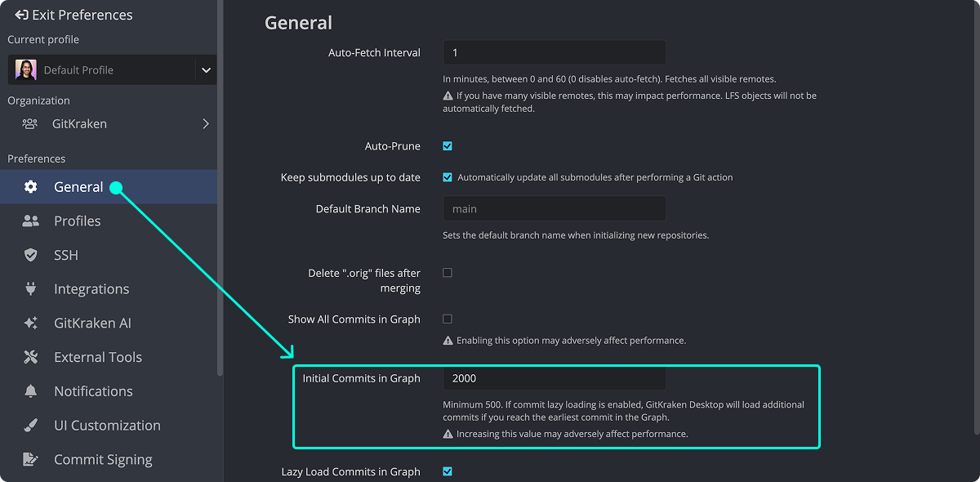This screenshot has height=482, width=980.
Task: Select the SSH shield icon
Action: point(30,255)
